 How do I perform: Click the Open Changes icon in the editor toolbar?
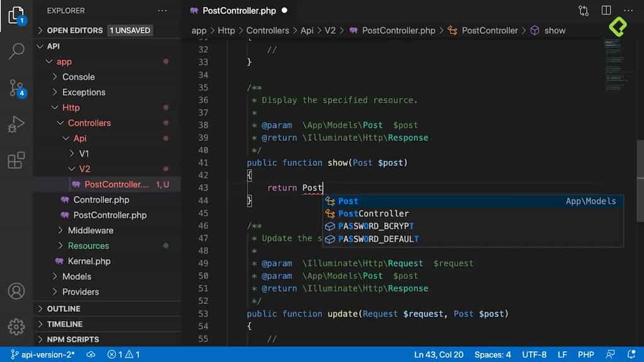583,10
